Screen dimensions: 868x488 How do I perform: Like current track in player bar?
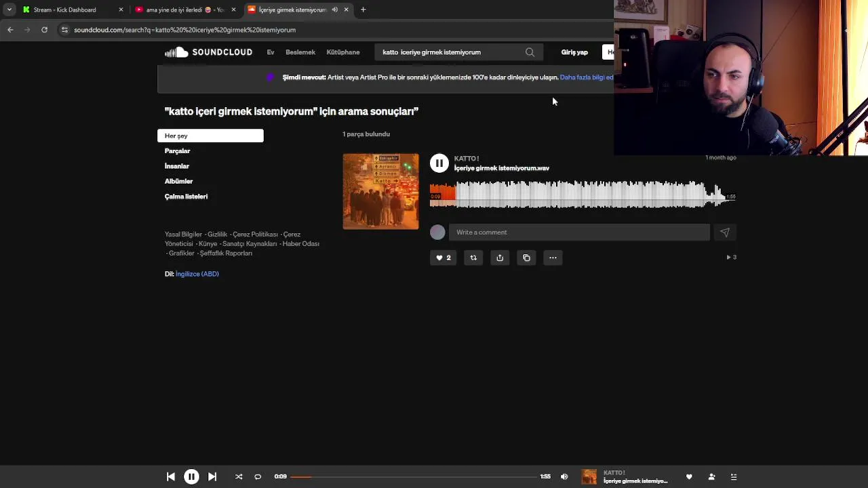click(x=689, y=477)
